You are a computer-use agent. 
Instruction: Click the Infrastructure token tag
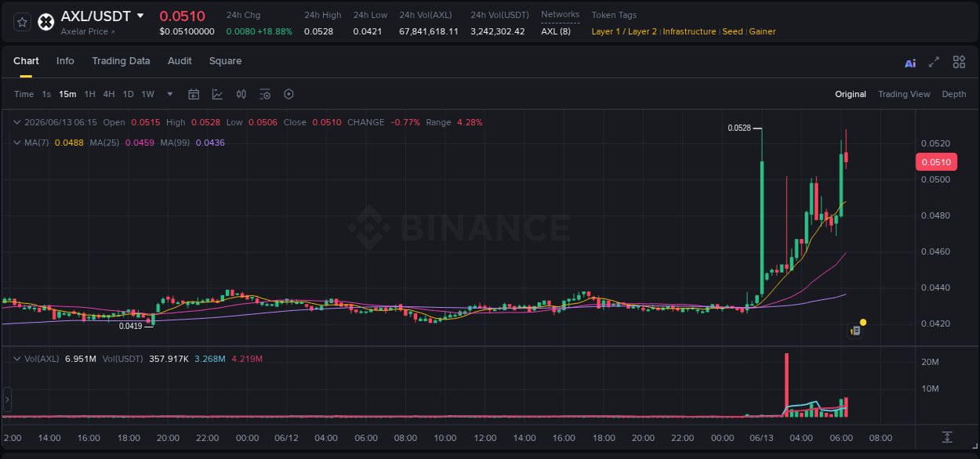tap(689, 31)
